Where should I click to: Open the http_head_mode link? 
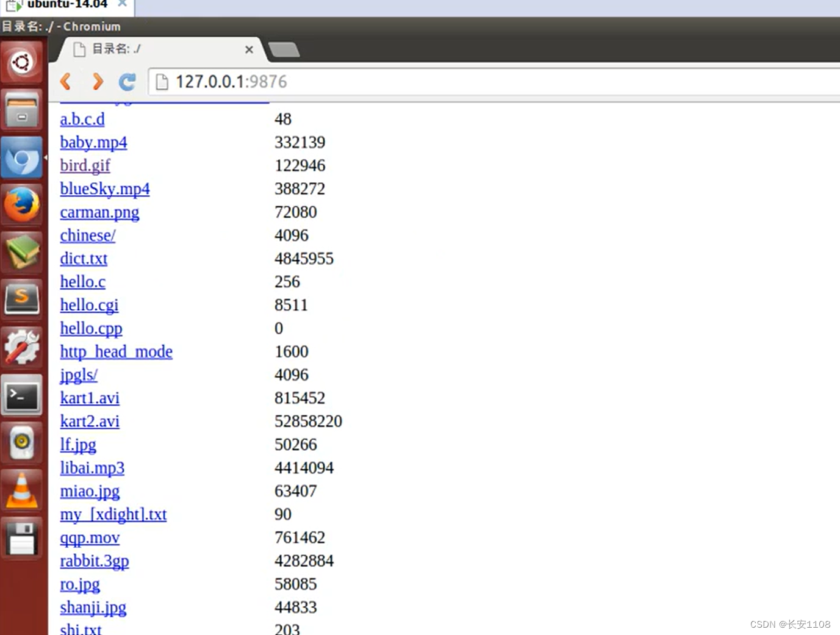click(116, 351)
